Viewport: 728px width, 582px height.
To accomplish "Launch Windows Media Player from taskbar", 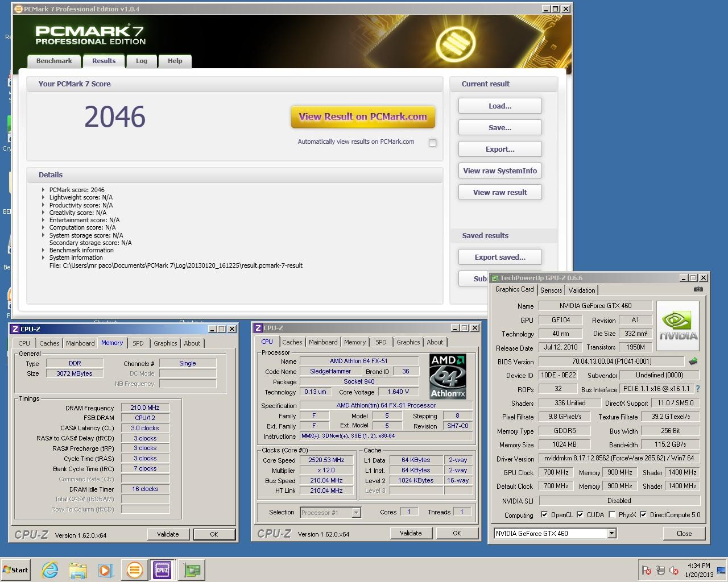I will (x=106, y=569).
